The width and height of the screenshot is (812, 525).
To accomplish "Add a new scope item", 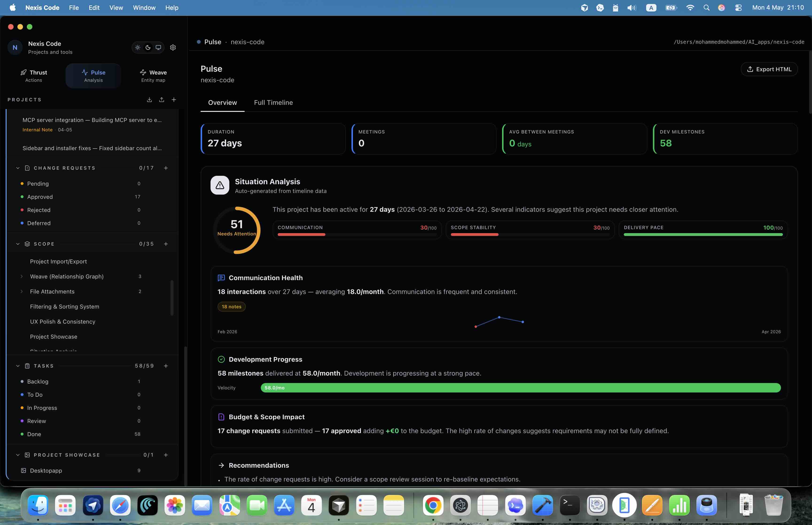I will (x=166, y=244).
